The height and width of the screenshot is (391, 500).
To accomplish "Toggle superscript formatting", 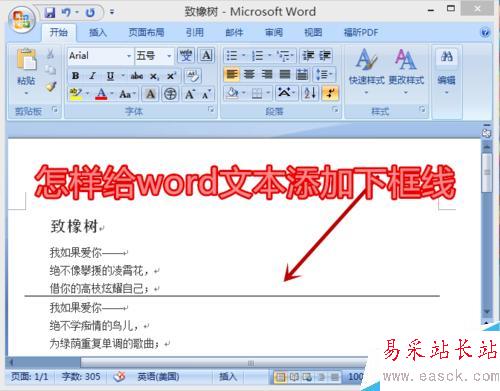I will click(171, 76).
